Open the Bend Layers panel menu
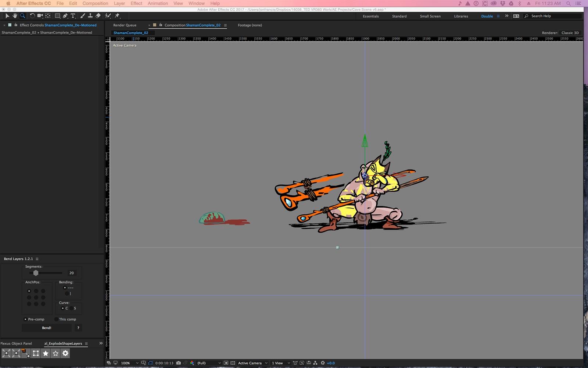 (37, 259)
